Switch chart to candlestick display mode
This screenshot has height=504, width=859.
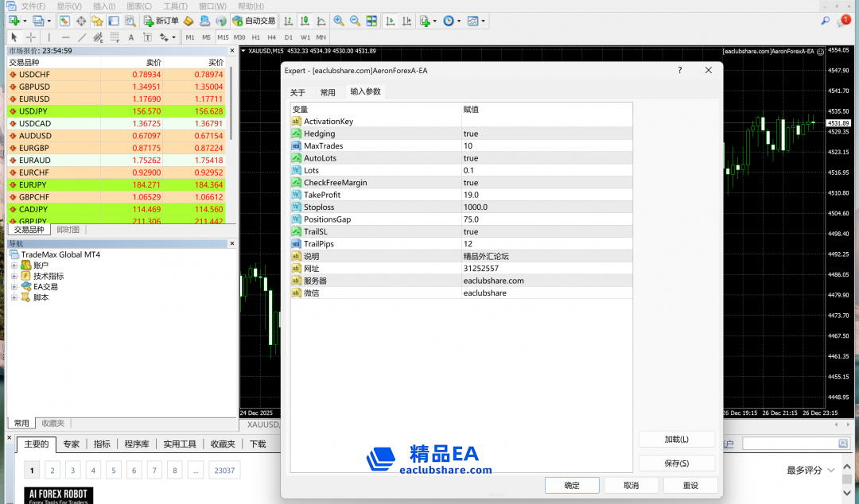[x=304, y=21]
